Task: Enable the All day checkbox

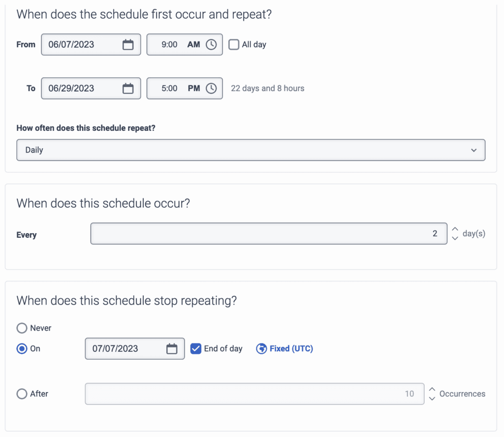Action: click(x=234, y=44)
